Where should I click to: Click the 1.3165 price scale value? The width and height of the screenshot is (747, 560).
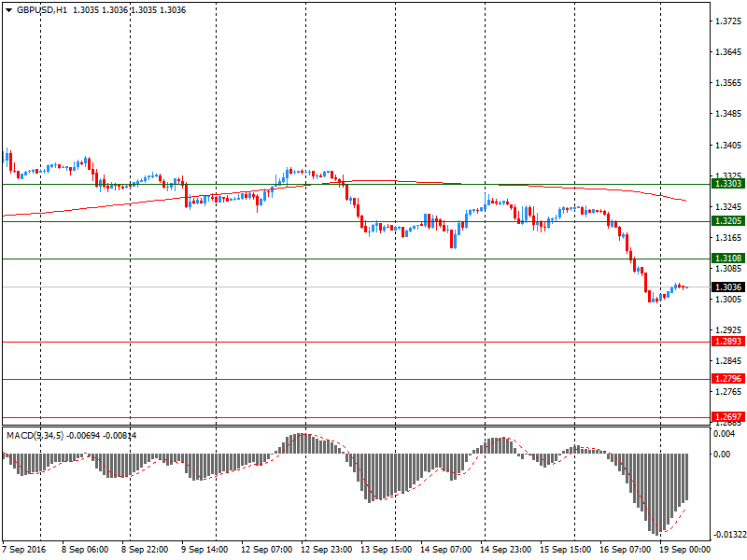(729, 238)
